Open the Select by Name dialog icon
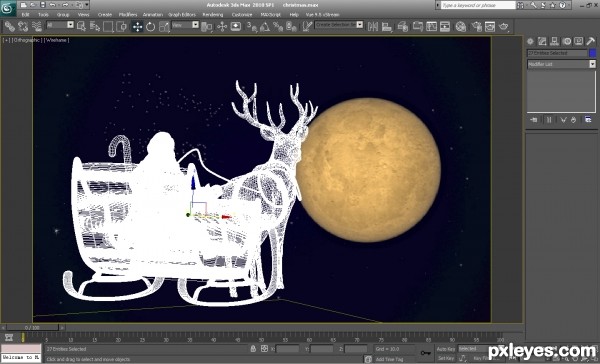Screen dimensions: 600x364 95,26
